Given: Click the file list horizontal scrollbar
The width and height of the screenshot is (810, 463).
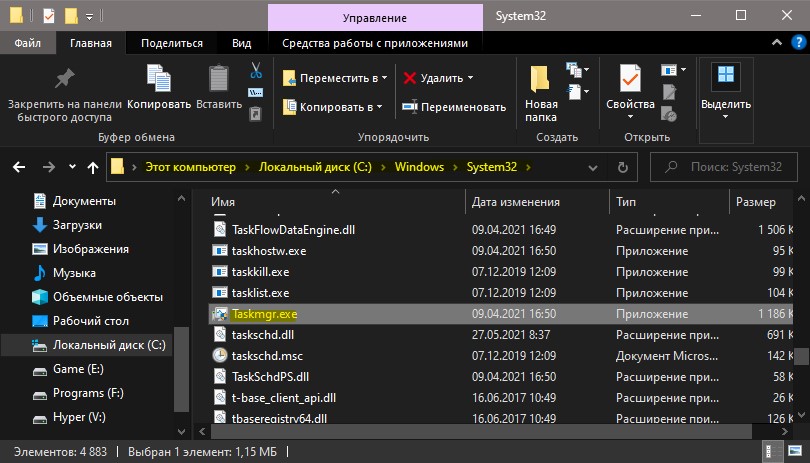Looking at the screenshot, I should coord(481,431).
